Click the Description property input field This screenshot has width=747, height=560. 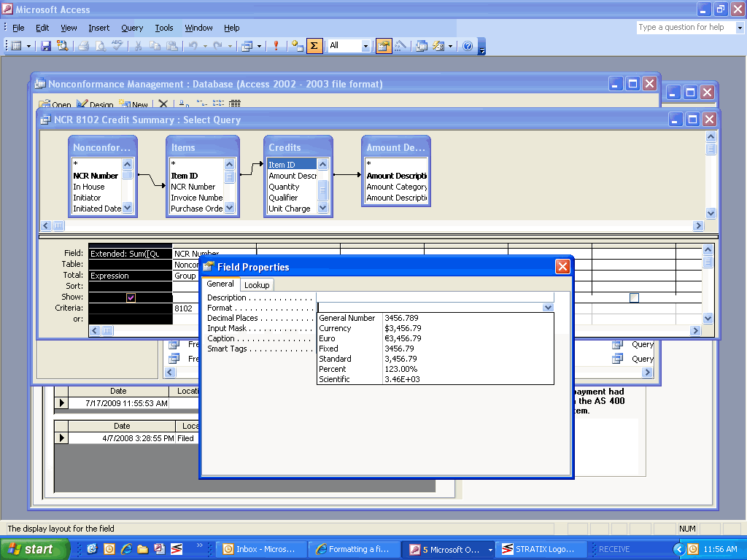(435, 297)
